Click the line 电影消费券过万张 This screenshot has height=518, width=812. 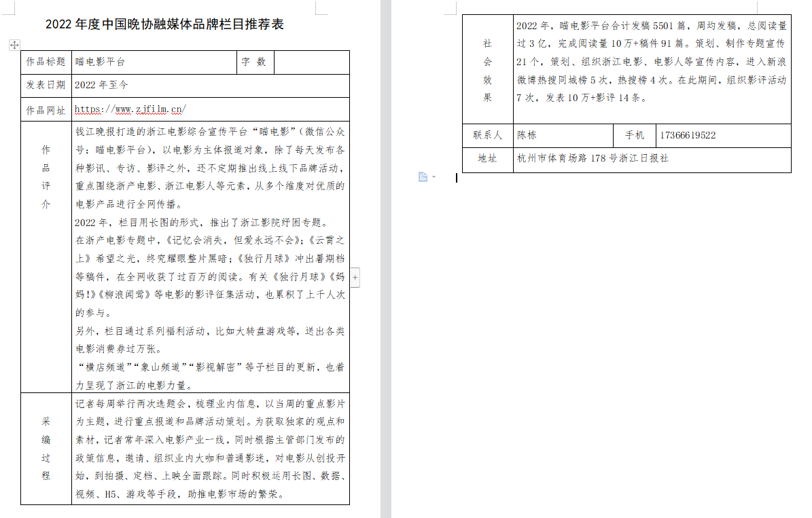[120, 350]
